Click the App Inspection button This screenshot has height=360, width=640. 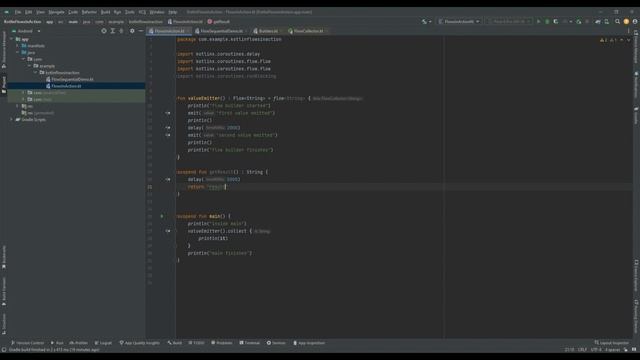(x=309, y=343)
